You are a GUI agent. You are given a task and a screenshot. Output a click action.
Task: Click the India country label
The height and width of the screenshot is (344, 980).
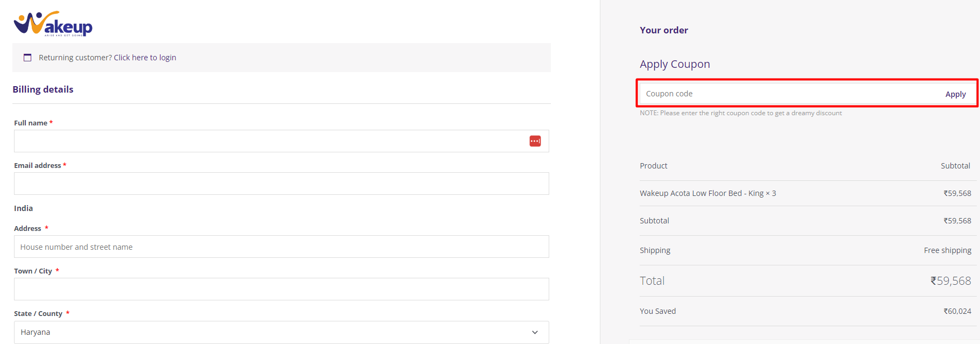(x=23, y=208)
